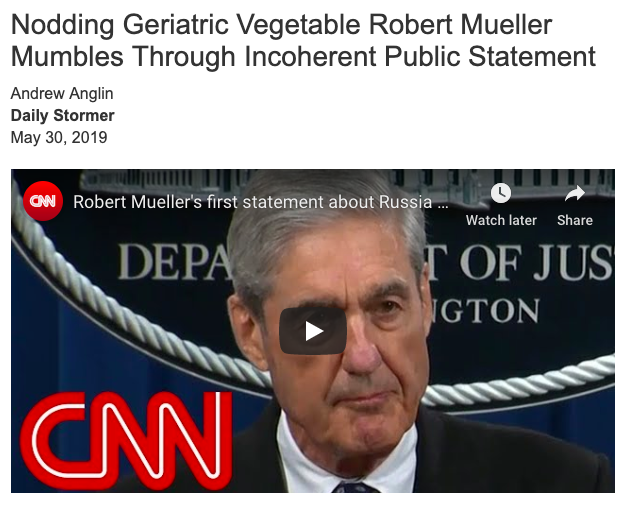Select the Watch later text label

pos(501,220)
